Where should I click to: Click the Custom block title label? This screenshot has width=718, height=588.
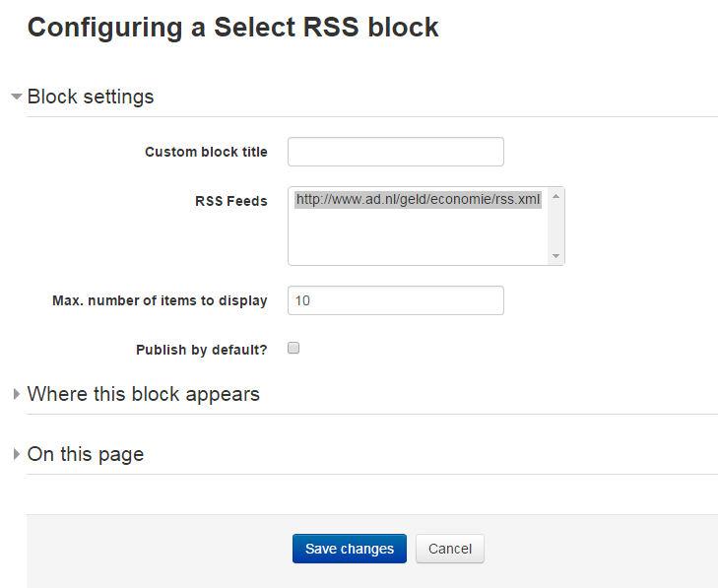[x=206, y=152]
